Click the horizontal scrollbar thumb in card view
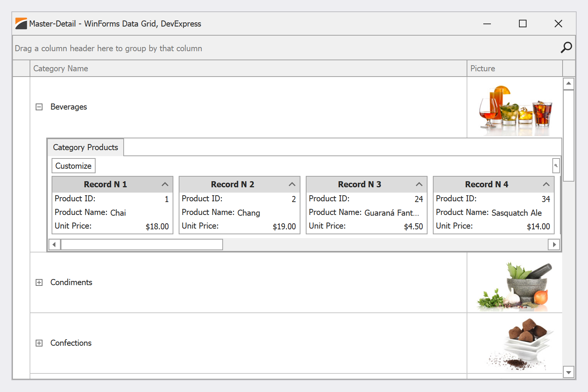This screenshot has height=392, width=588. (141, 245)
